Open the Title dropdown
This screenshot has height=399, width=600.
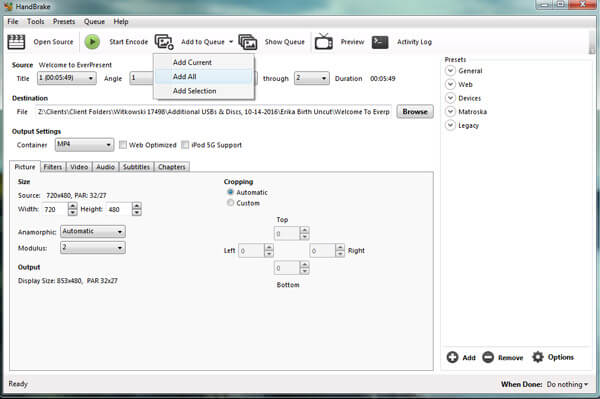(67, 78)
